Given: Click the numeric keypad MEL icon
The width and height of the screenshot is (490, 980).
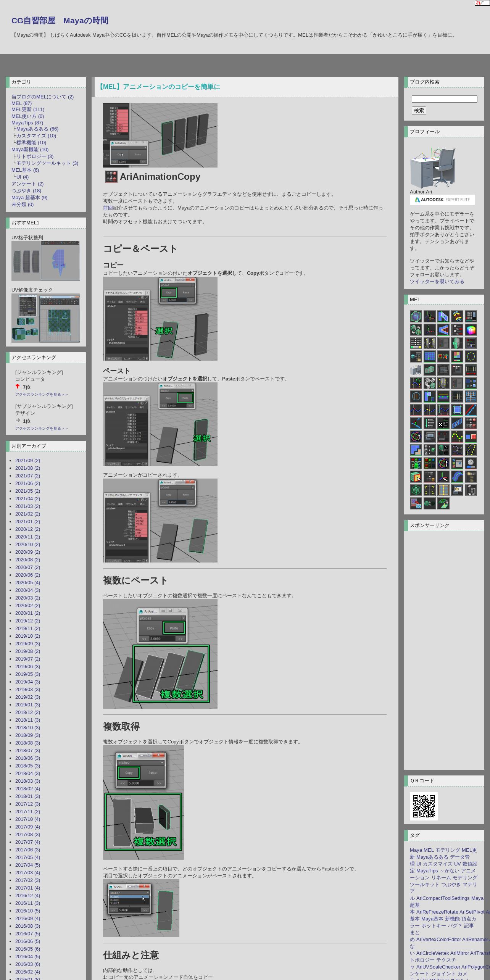Looking at the screenshot, I should click(x=471, y=316).
